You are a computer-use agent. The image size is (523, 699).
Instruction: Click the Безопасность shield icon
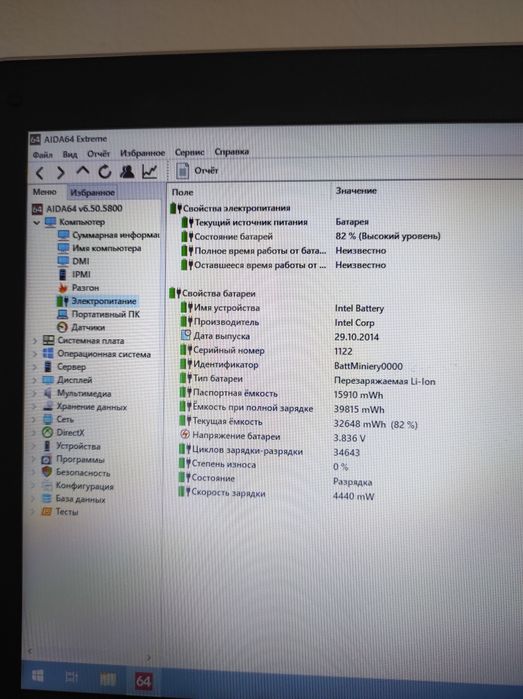pos(46,472)
